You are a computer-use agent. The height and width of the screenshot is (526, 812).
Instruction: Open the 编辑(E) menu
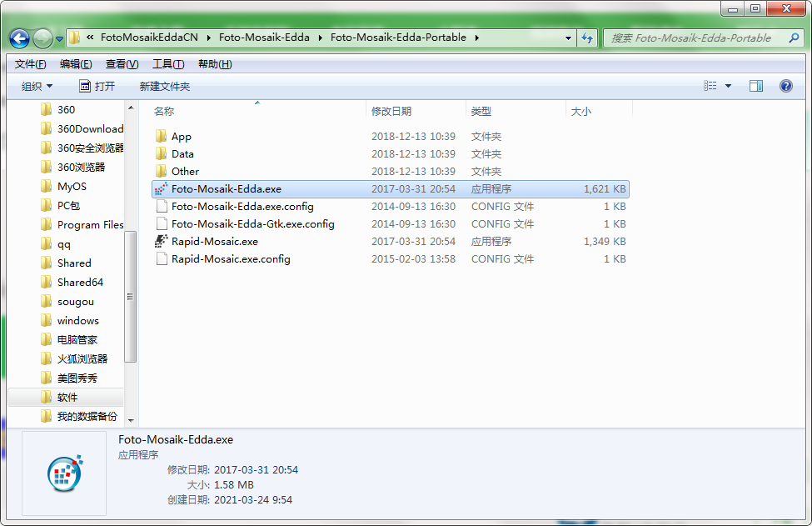76,64
